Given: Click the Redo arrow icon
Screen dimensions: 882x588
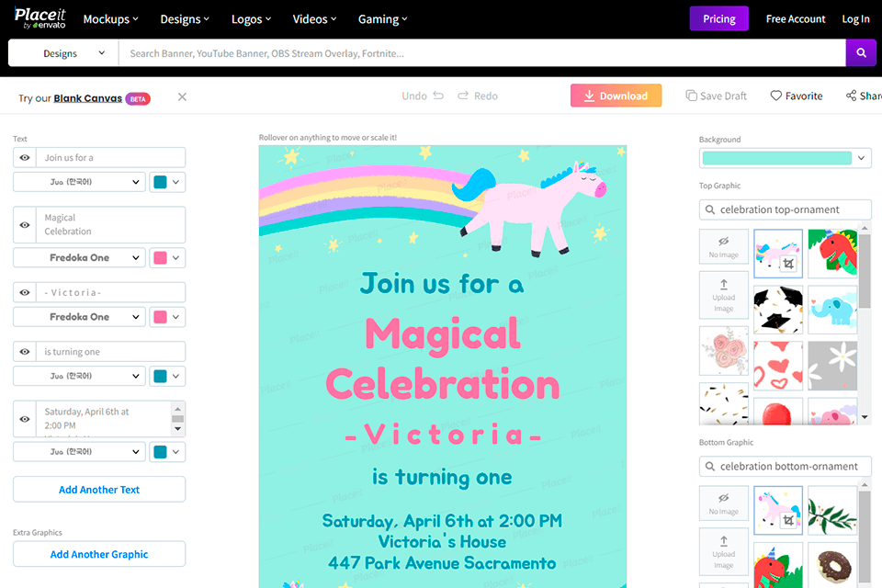Looking at the screenshot, I should 463,96.
